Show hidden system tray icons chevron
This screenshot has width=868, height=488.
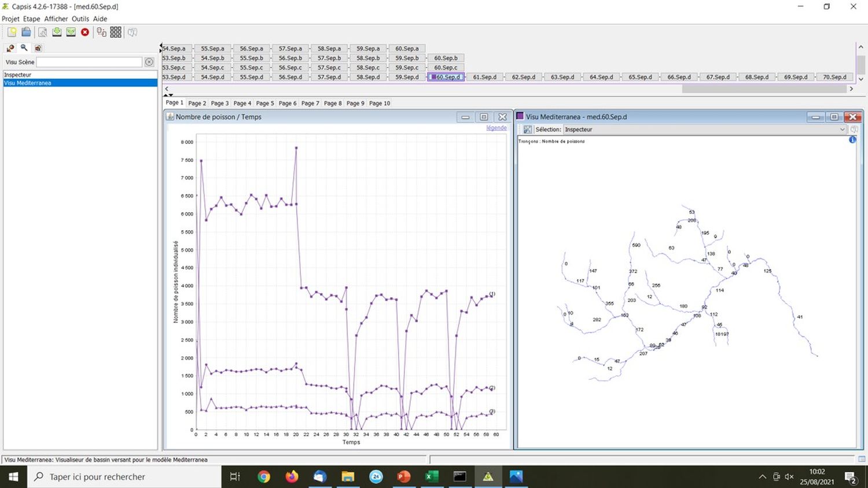coord(762,477)
